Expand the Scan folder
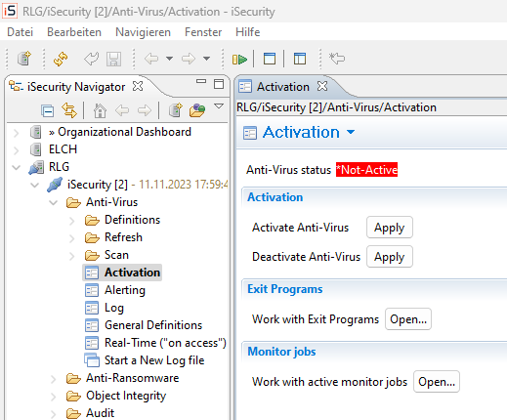Image resolution: width=507 pixels, height=420 pixels. coord(72,256)
